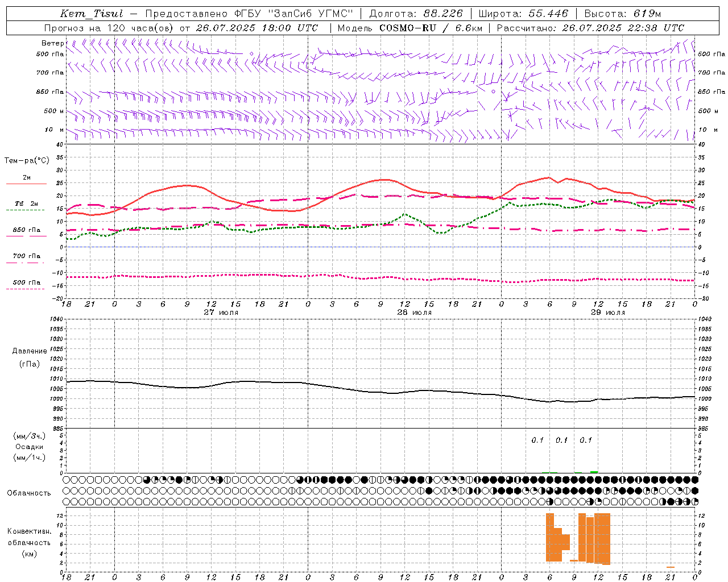Viewport: 728px width, 582px height.
Task: Click the '28 июля' date label
Action: [415, 312]
